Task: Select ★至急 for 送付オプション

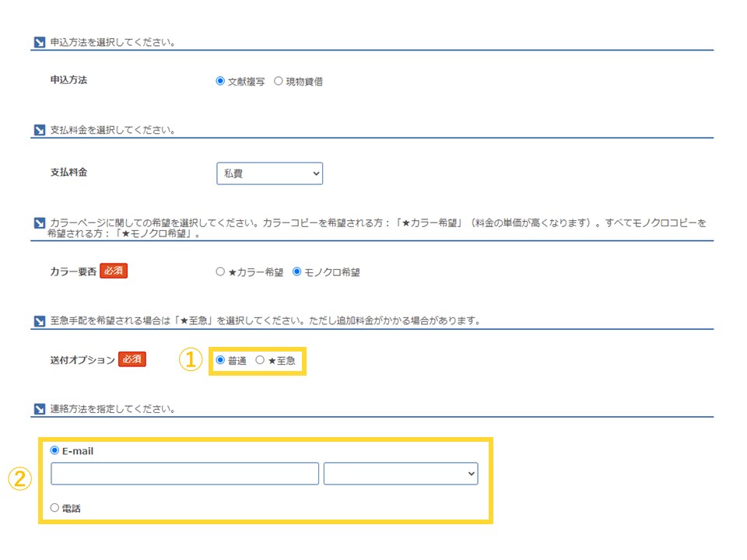Action: tap(260, 360)
